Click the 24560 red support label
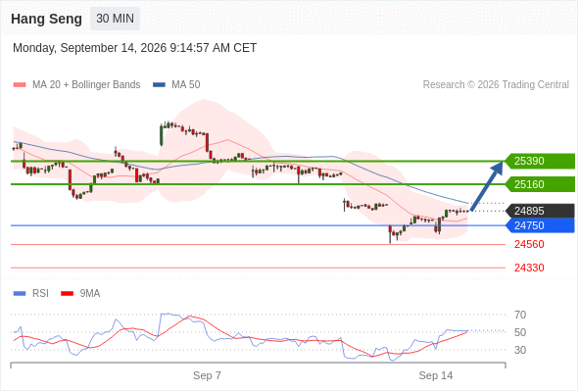 point(529,244)
